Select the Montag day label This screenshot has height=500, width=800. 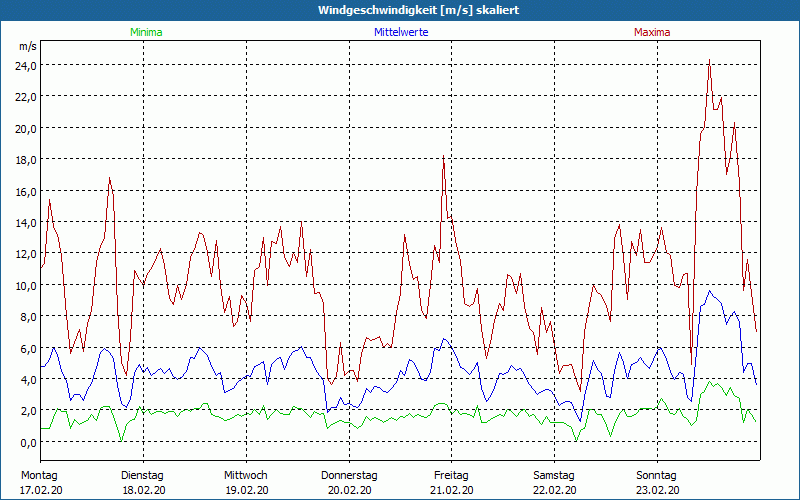point(39,475)
